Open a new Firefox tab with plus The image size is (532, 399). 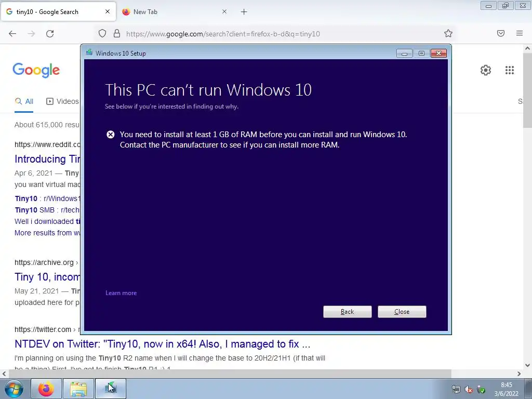tap(244, 12)
